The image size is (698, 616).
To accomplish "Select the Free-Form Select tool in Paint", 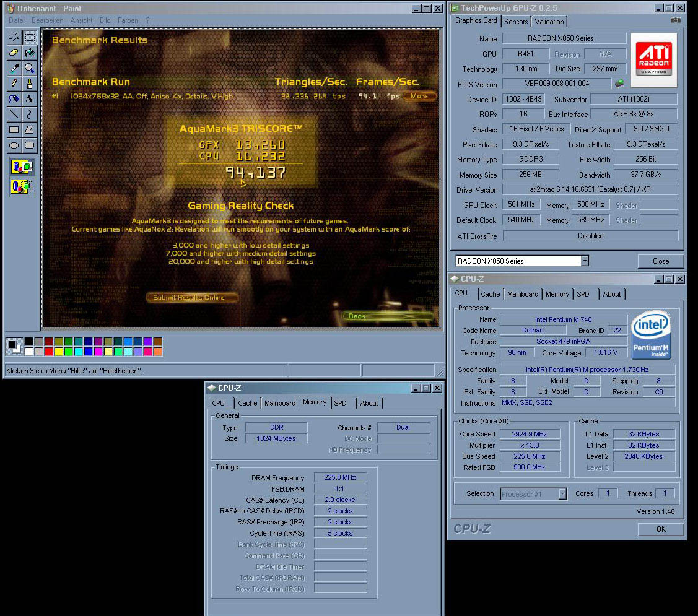I will pos(14,37).
